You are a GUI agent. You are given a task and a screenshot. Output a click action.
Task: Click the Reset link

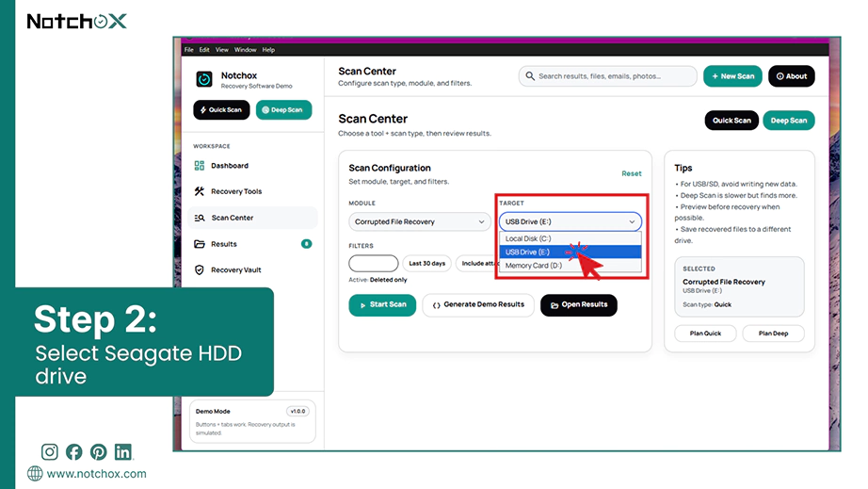631,173
